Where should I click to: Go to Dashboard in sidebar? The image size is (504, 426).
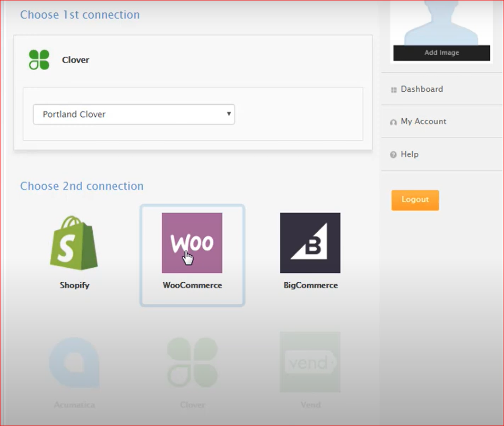(422, 89)
